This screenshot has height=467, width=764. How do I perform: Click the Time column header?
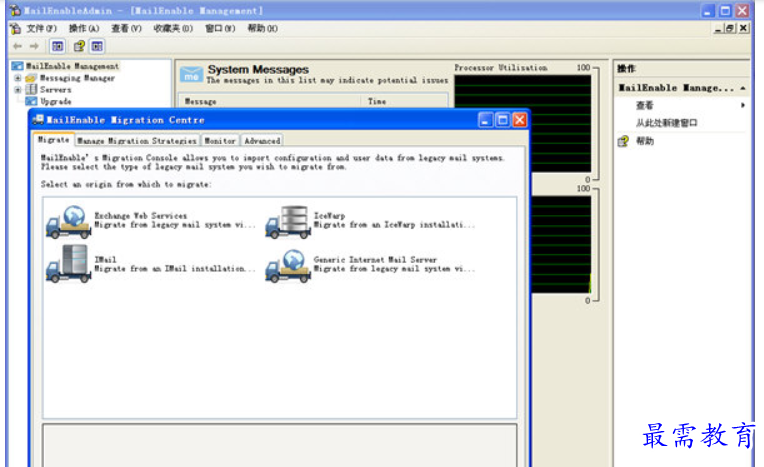(x=404, y=101)
